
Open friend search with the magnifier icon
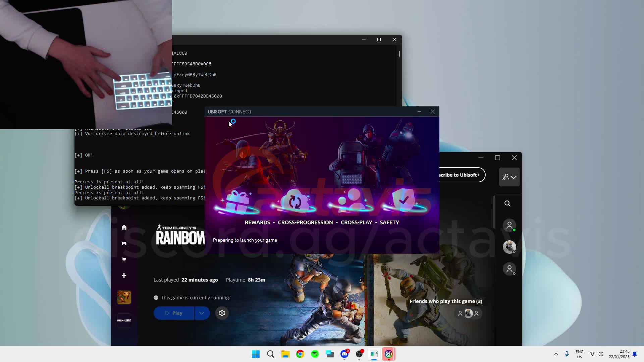507,203
